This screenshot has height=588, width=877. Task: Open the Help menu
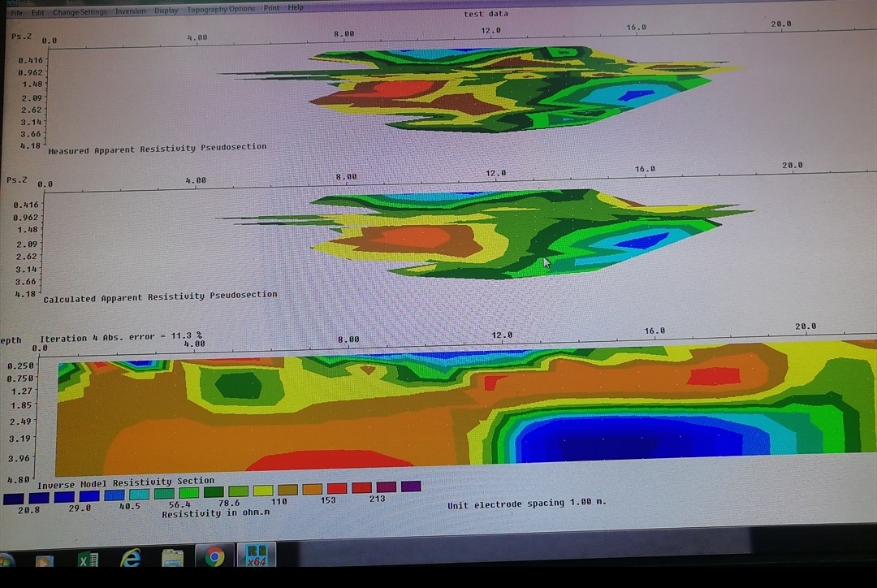296,7
